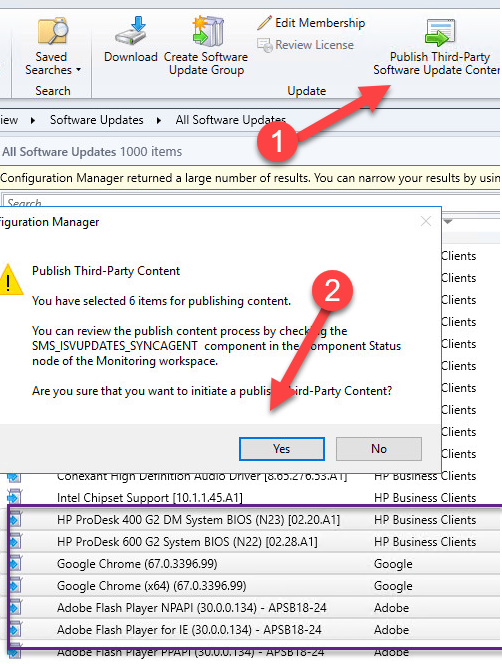Open the Saved Searches folder icon

pyautogui.click(x=53, y=31)
